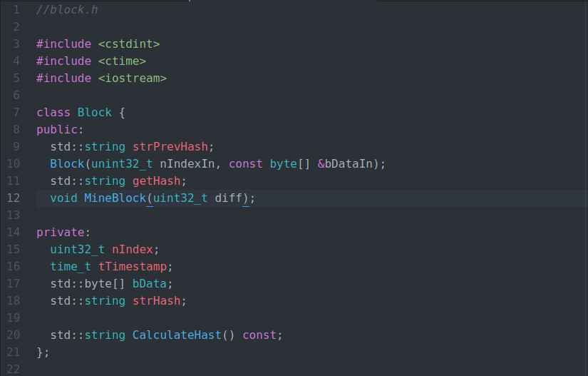Place cursor on class name Block on line 7
588x376 pixels.
click(95, 112)
